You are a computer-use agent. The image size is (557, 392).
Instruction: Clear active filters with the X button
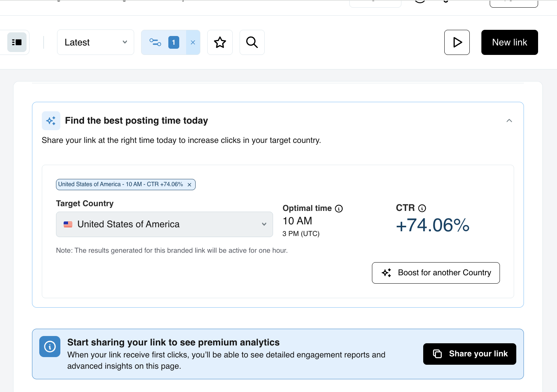coord(193,42)
